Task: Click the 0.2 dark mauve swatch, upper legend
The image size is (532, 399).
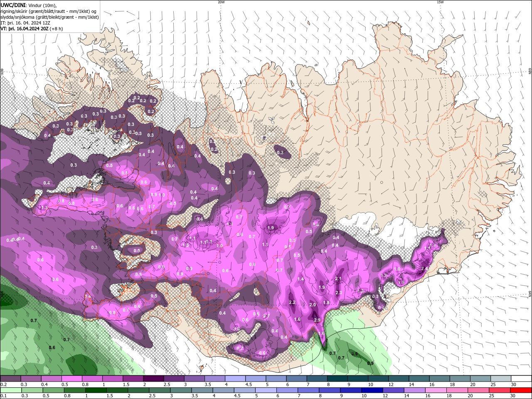Action: (x=10, y=379)
